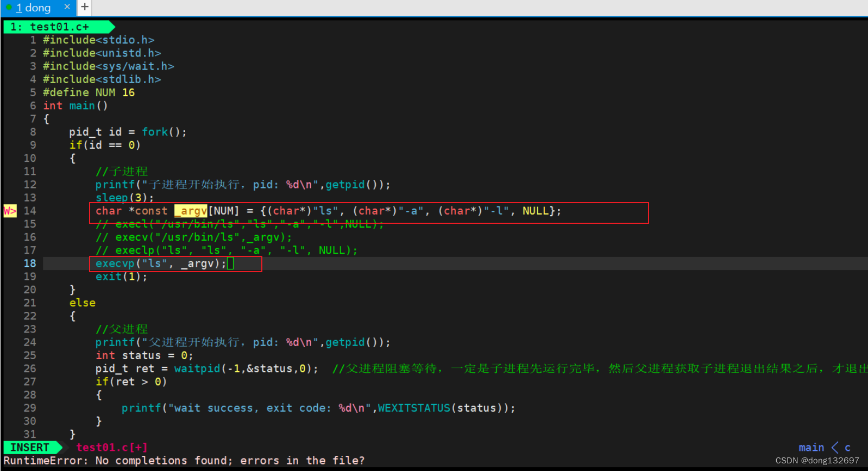
Task: Click the long Chinese comment after waitpid
Action: coord(600,368)
